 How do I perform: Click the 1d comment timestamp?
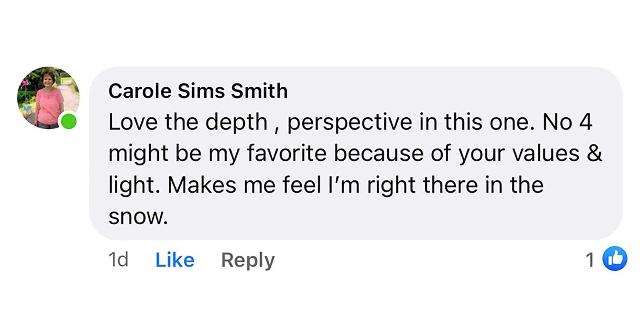click(118, 260)
